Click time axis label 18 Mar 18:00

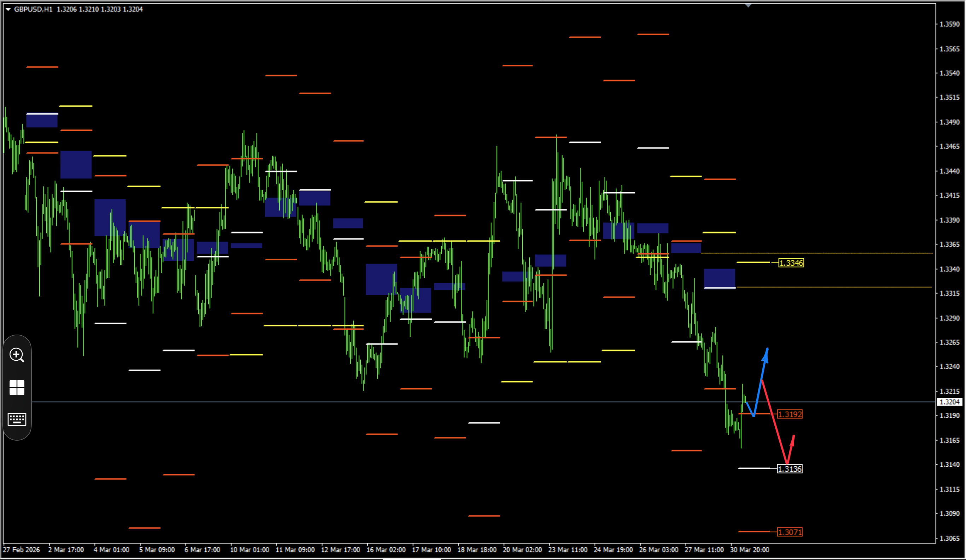477,550
